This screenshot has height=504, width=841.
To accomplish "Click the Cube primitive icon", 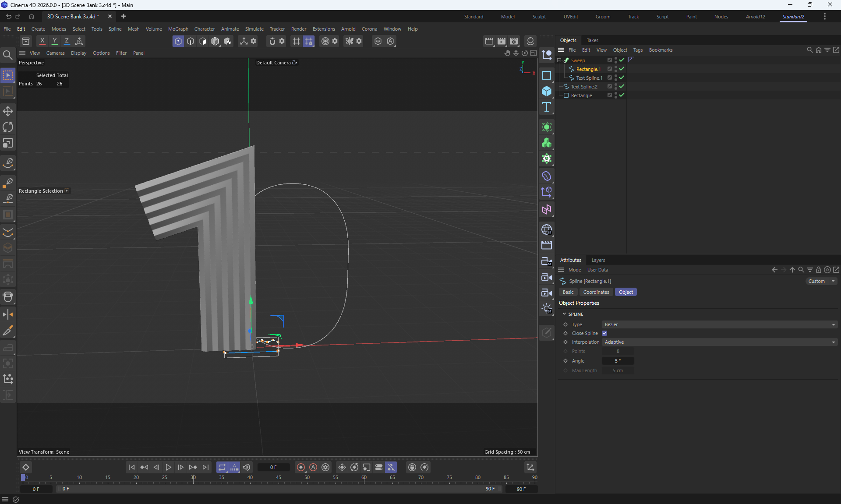I will 546,91.
